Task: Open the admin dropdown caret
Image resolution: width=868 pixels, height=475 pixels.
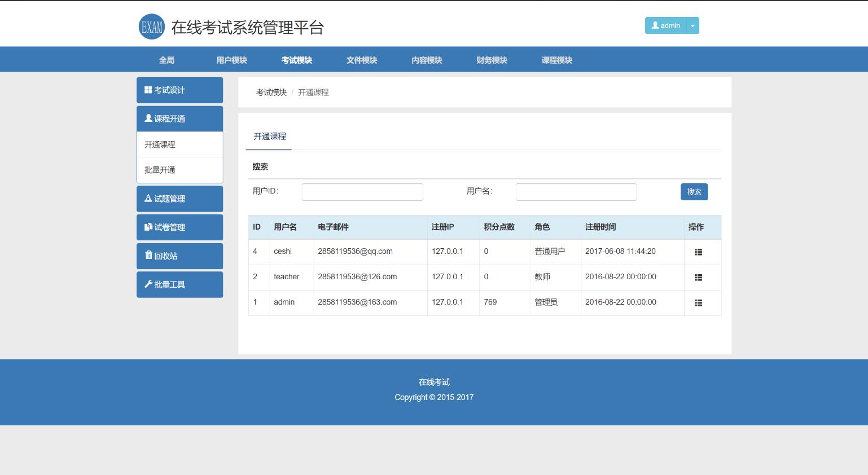Action: tap(692, 26)
